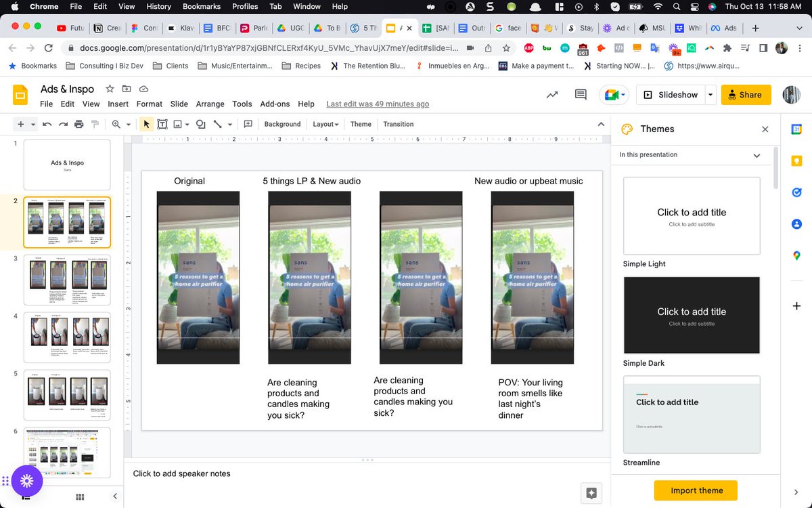
Task: Click the Transition button
Action: coord(398,124)
